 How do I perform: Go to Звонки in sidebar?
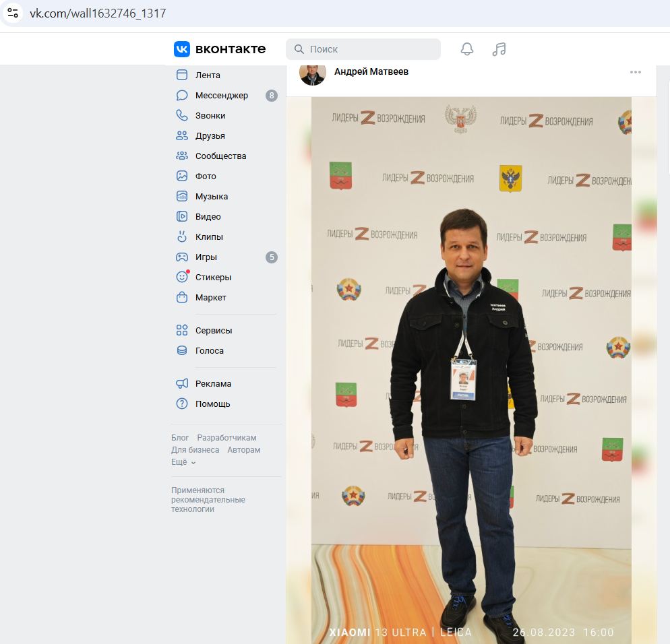point(210,116)
